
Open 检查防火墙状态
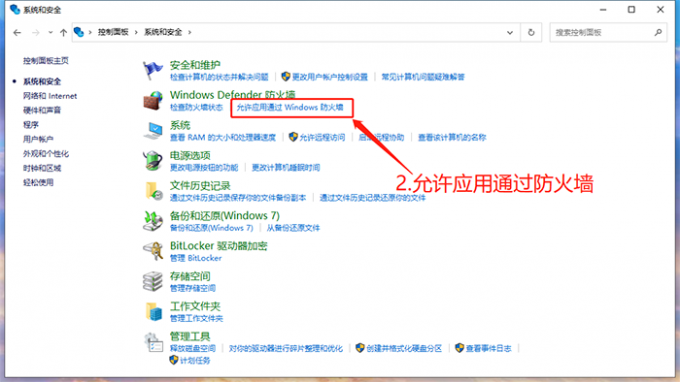click(x=196, y=107)
